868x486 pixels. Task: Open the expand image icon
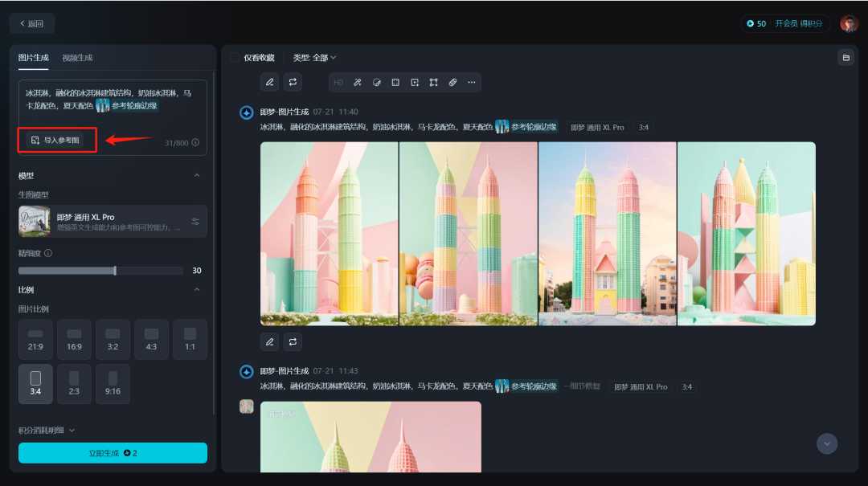(x=415, y=82)
